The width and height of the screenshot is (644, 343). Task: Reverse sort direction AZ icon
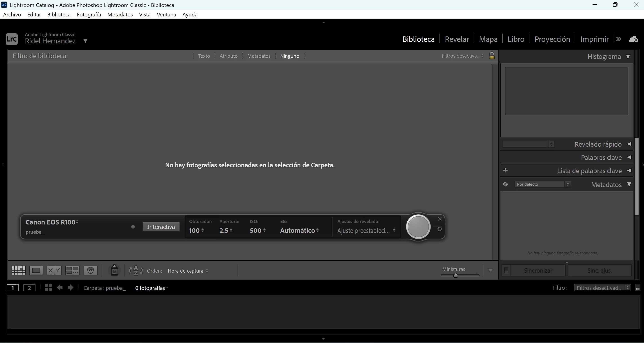pos(136,270)
